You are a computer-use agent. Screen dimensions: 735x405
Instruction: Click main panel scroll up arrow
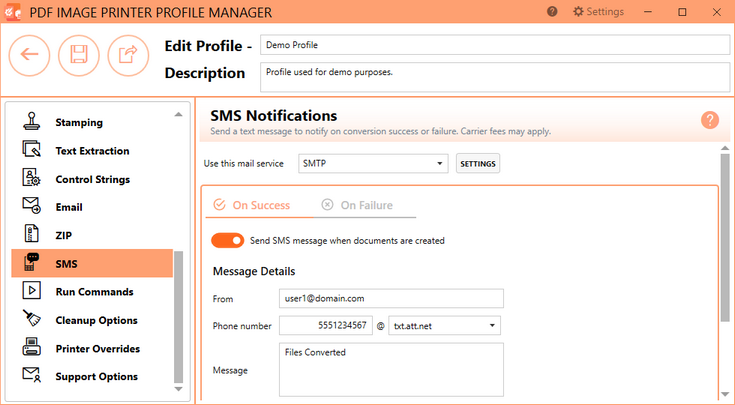coord(725,148)
